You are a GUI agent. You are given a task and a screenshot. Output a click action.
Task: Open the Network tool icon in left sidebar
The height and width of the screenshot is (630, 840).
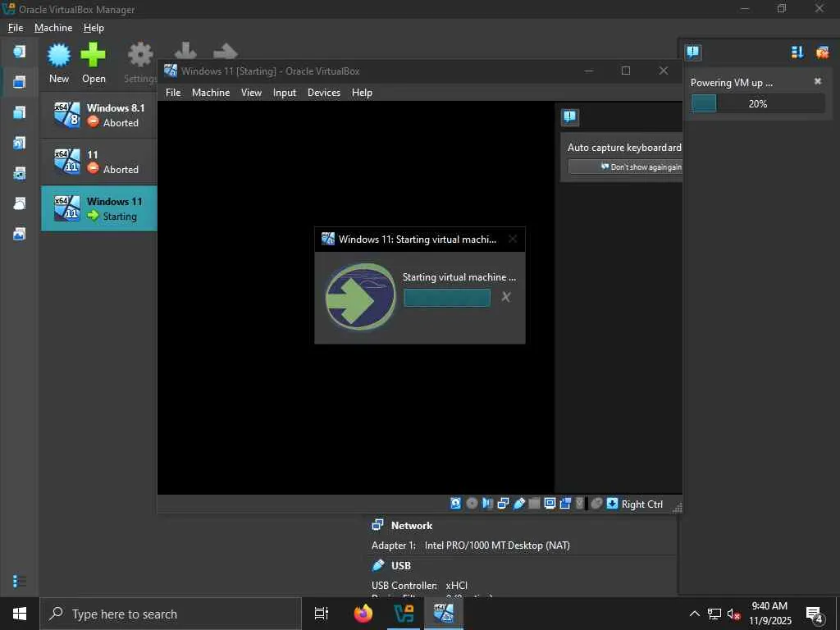(20, 174)
